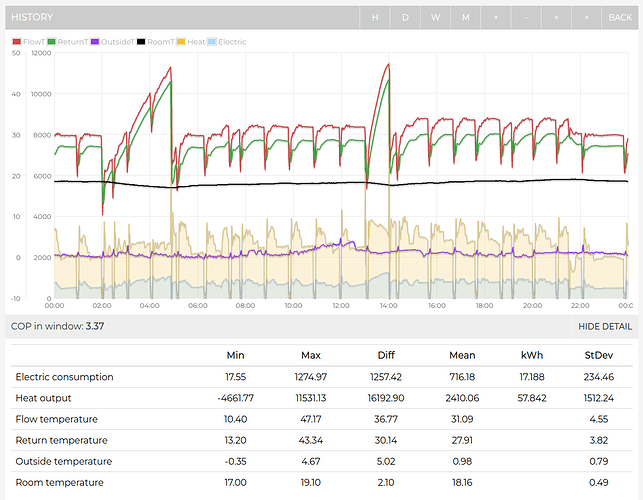This screenshot has height=500, width=643.
Task: Click Outside temperature min value -0.35
Action: coord(235,461)
